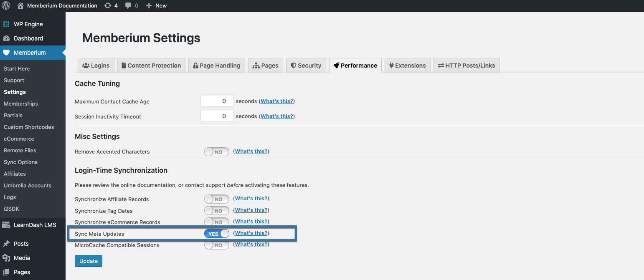
Task: Click the rocket icon on Performance tab
Action: tap(336, 66)
